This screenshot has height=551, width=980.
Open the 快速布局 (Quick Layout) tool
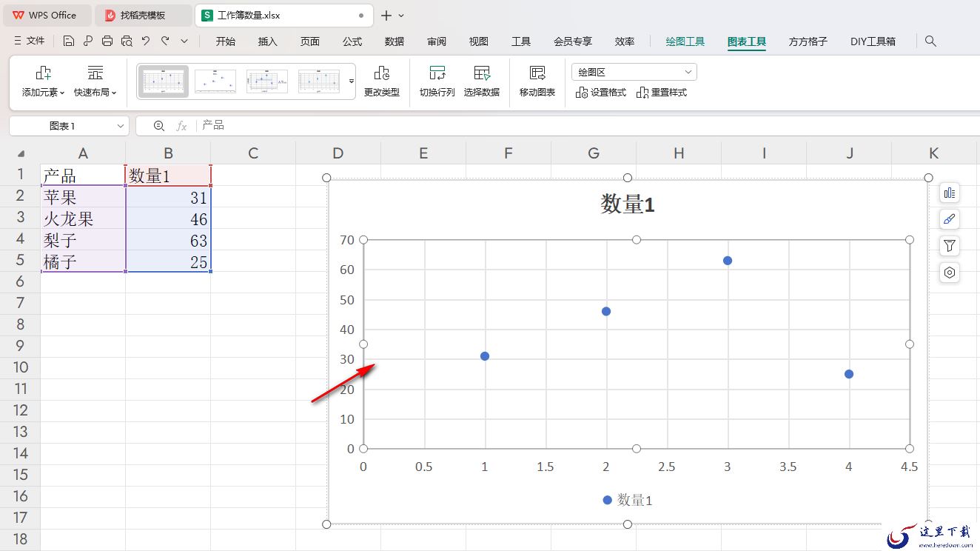(x=95, y=81)
